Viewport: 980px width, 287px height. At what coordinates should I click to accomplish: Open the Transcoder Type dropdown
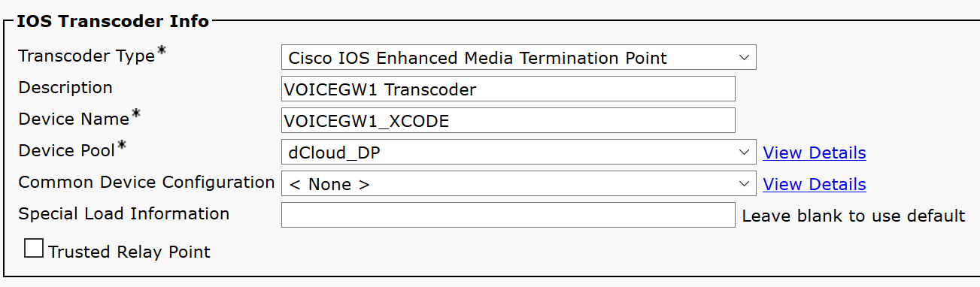click(x=519, y=58)
